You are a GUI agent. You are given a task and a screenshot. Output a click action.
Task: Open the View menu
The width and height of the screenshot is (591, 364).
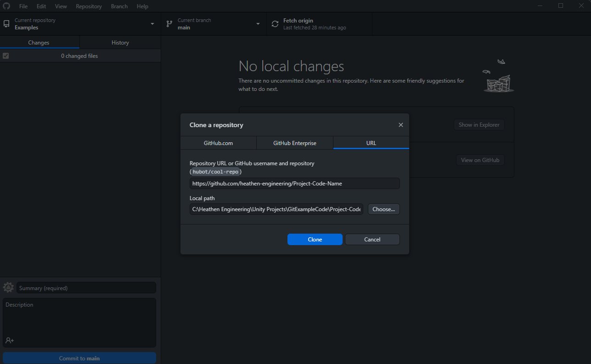coord(61,6)
